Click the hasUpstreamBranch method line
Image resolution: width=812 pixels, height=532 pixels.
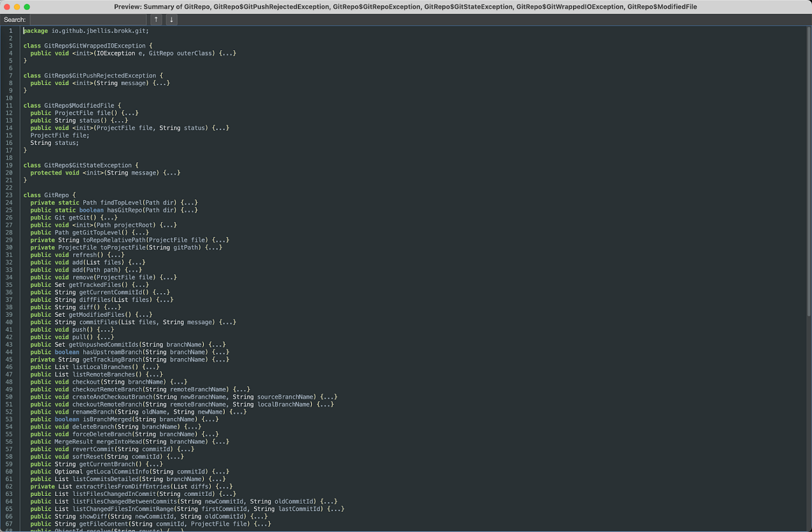coord(130,352)
